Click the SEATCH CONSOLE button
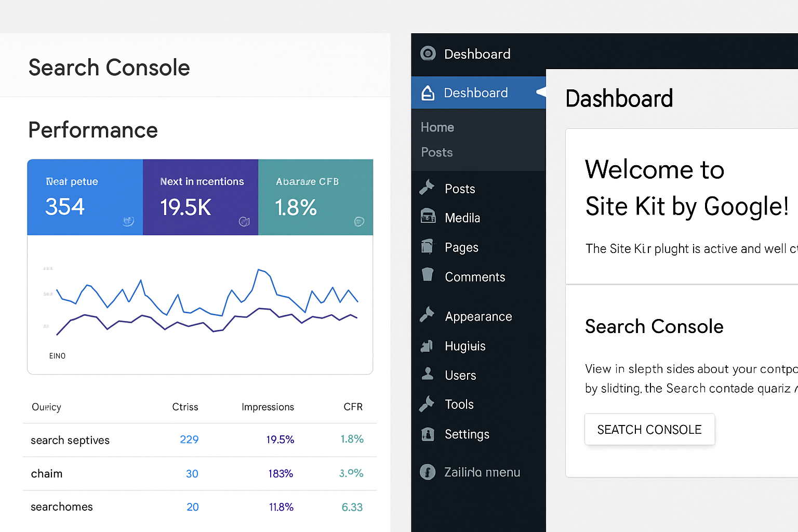The width and height of the screenshot is (798, 532). coord(649,429)
